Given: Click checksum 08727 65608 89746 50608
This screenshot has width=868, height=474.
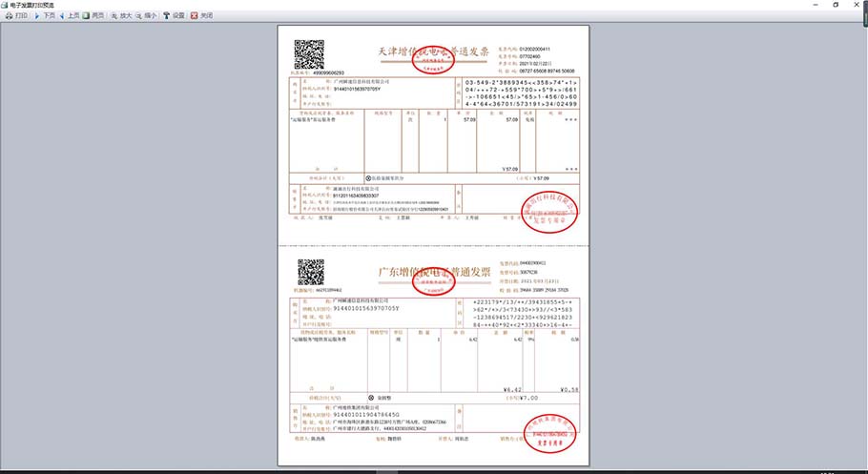Looking at the screenshot, I should (547, 72).
